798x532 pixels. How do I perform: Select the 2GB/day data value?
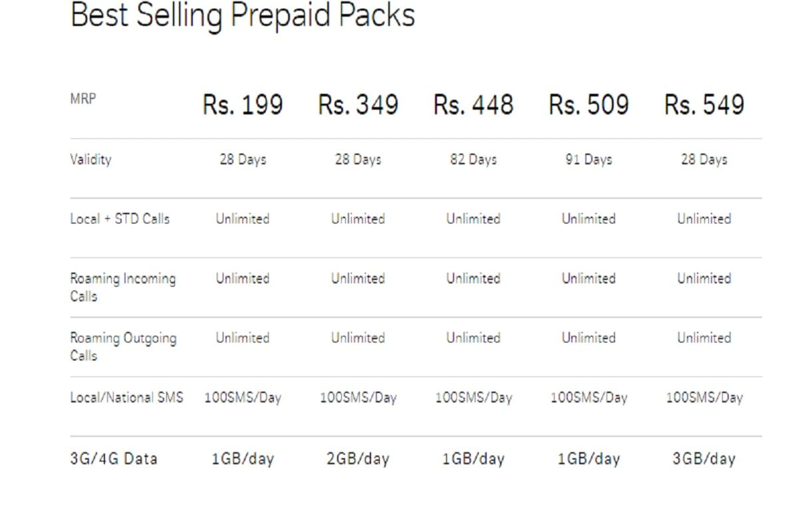358,459
